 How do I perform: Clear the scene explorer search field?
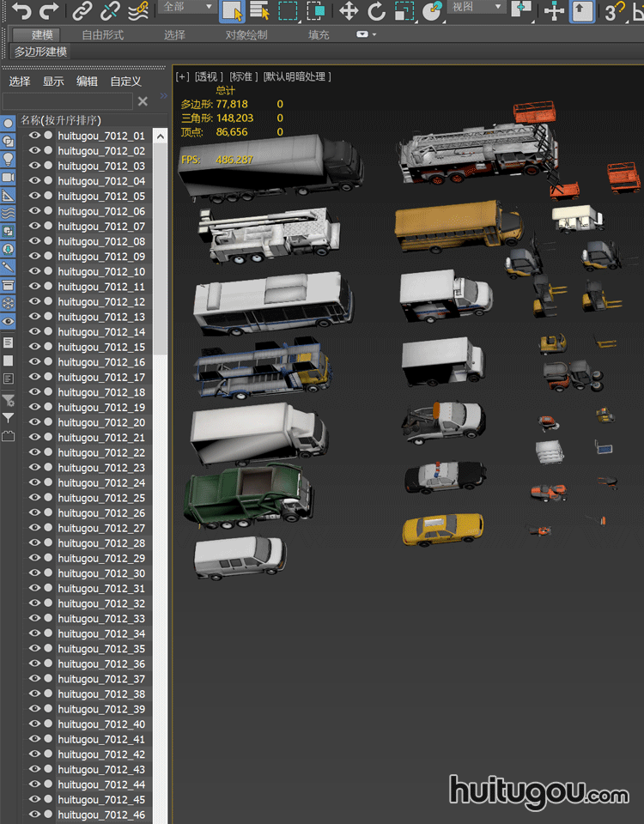143,101
